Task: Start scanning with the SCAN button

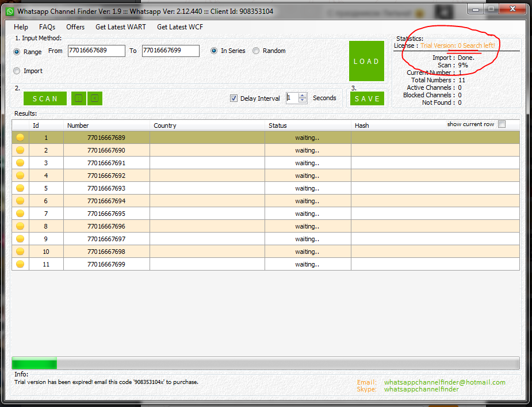Action: click(45, 98)
